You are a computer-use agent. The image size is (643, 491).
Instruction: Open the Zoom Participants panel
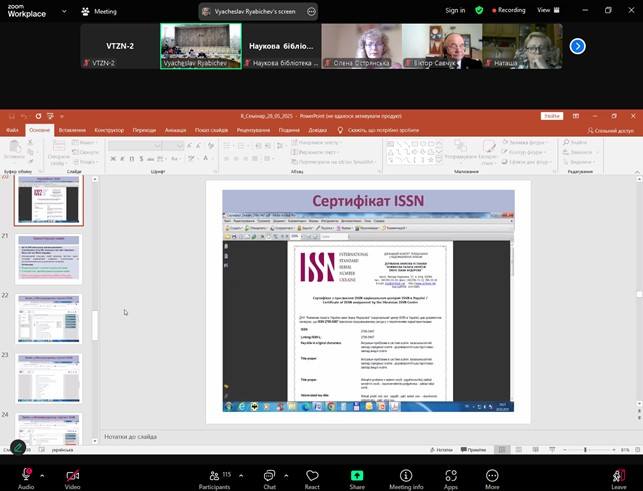click(x=214, y=480)
